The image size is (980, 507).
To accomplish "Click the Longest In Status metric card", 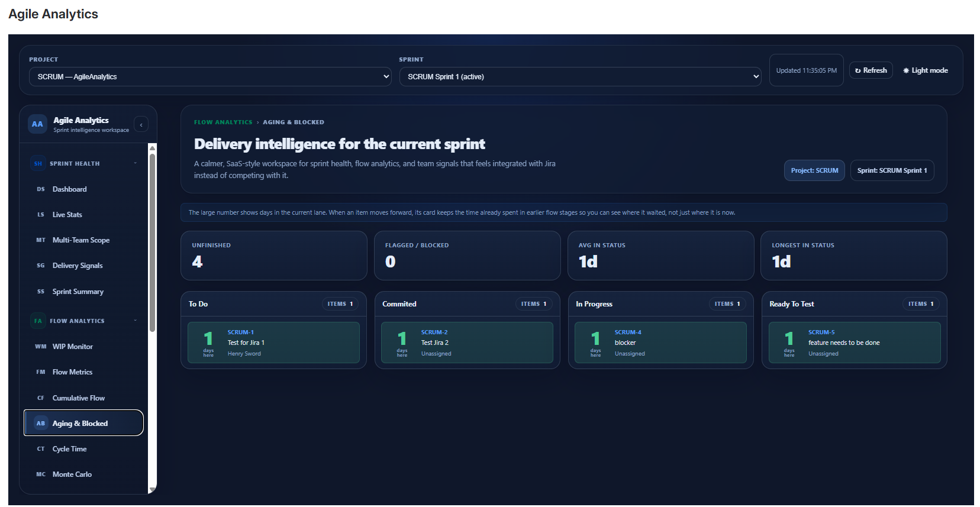I will pyautogui.click(x=854, y=256).
